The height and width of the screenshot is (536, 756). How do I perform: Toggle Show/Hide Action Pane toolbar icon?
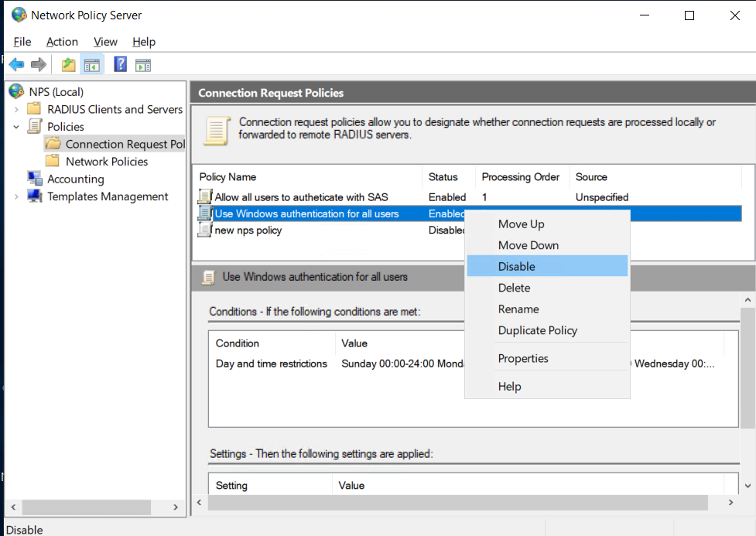(x=143, y=65)
